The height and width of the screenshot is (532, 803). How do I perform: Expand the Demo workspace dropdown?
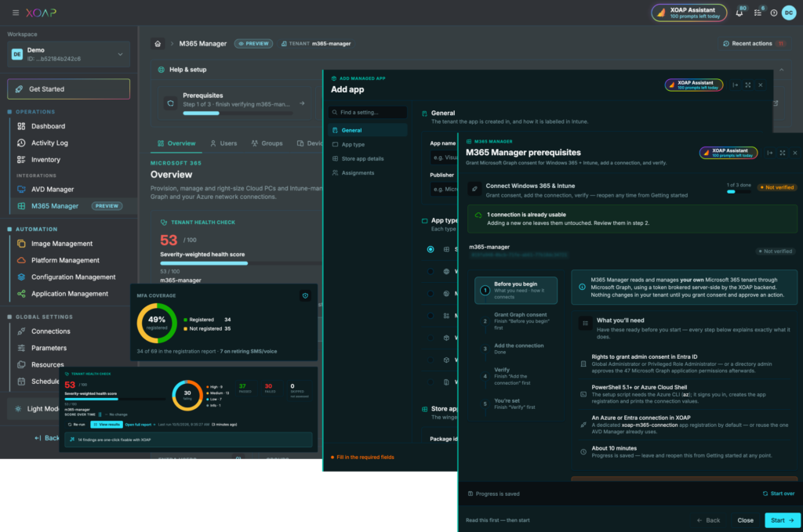pos(69,54)
